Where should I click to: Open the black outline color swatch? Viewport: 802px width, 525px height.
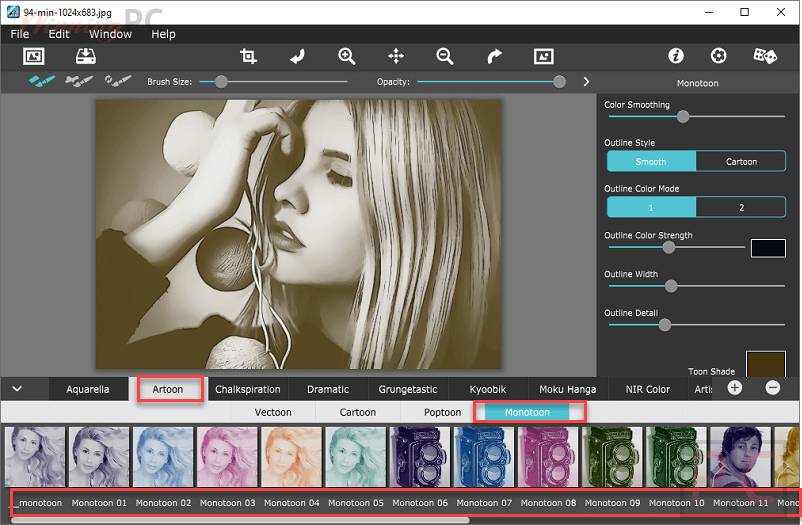(768, 248)
